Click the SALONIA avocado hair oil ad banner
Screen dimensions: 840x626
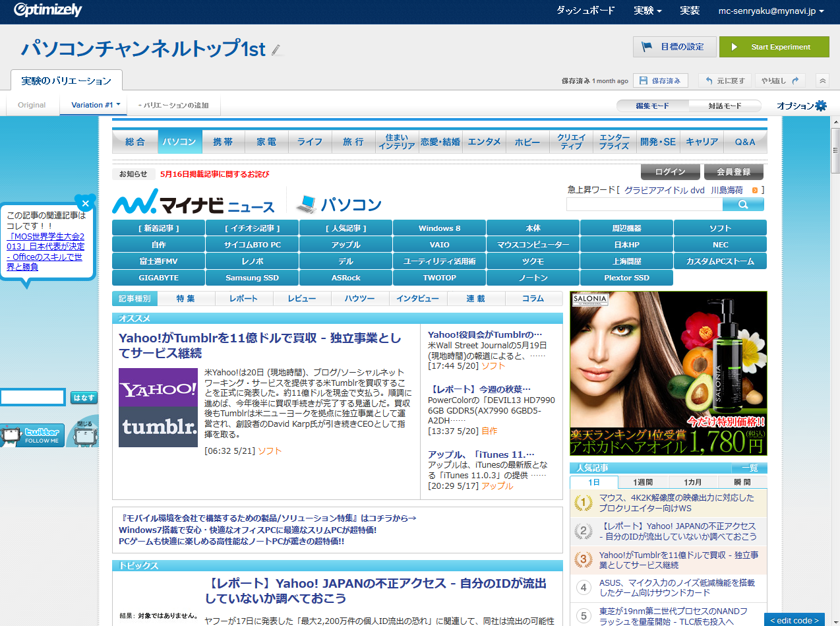669,373
